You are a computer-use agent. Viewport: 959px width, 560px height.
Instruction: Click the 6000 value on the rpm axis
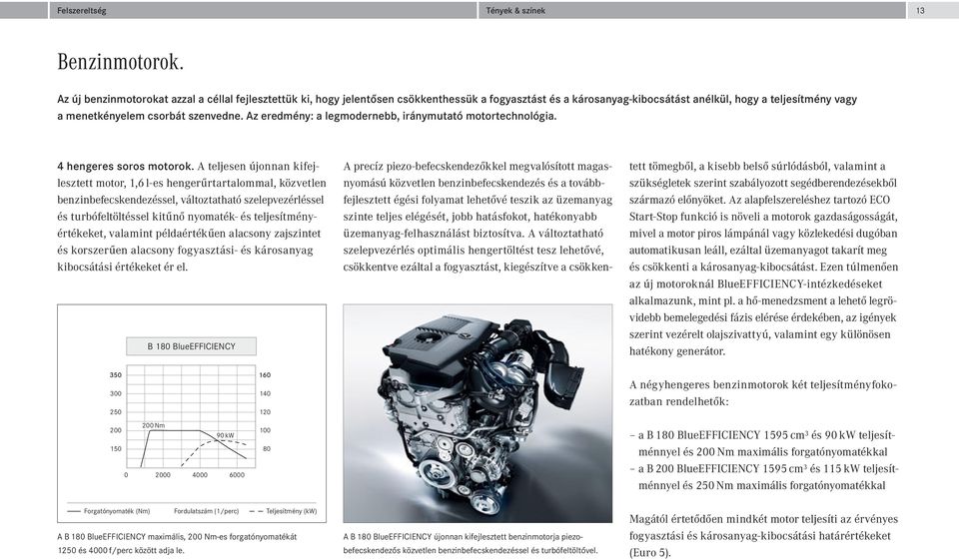(237, 475)
